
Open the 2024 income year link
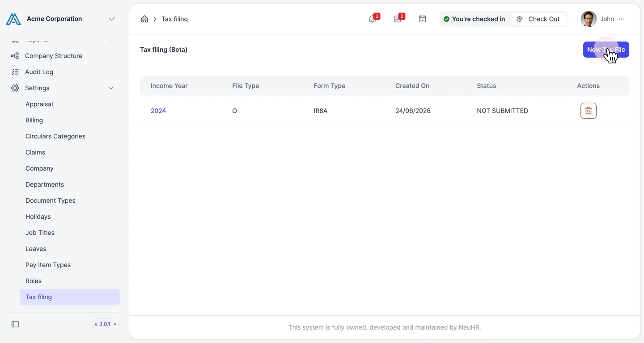[158, 111]
